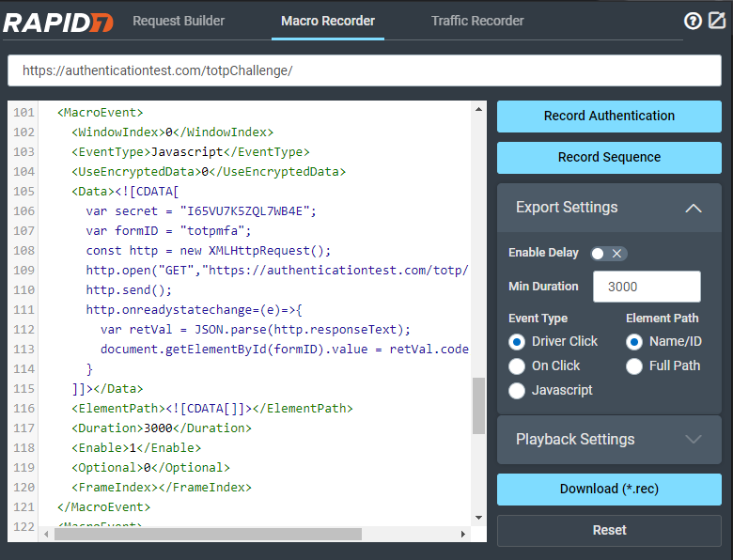
Task: Click the open in new window icon
Action: coord(717,21)
